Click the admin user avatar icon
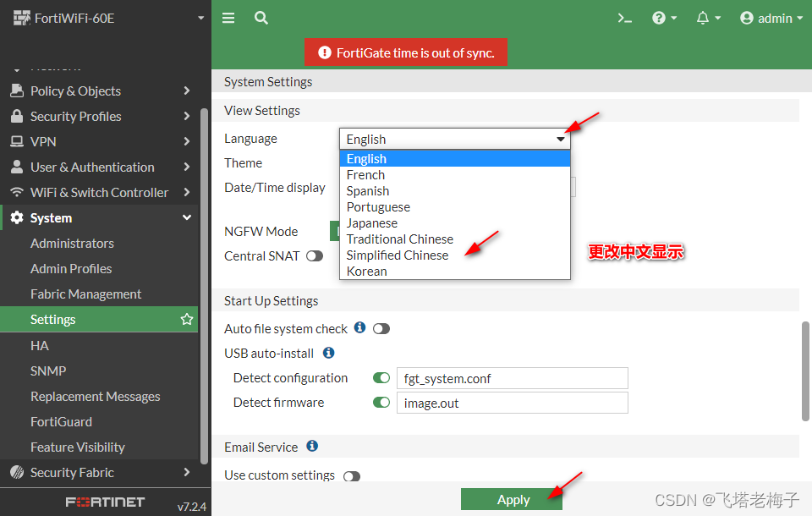The width and height of the screenshot is (812, 516). (x=746, y=18)
